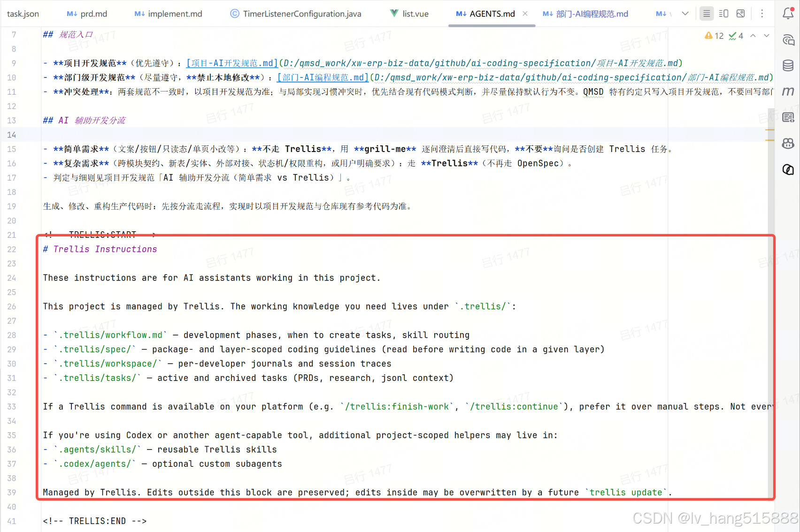The width and height of the screenshot is (800, 532).
Task: Switch to the list.vue tab
Action: (x=409, y=14)
